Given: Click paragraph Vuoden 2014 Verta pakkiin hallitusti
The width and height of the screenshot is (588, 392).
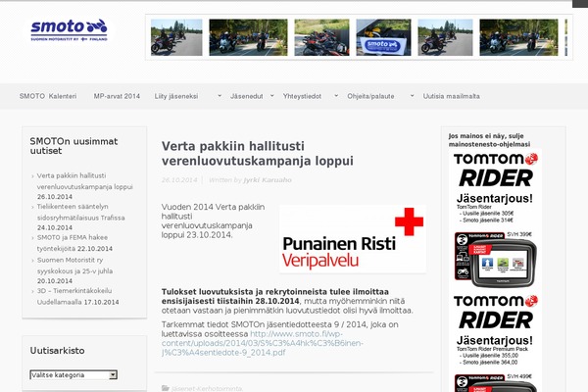Looking at the screenshot, I should point(213,220).
